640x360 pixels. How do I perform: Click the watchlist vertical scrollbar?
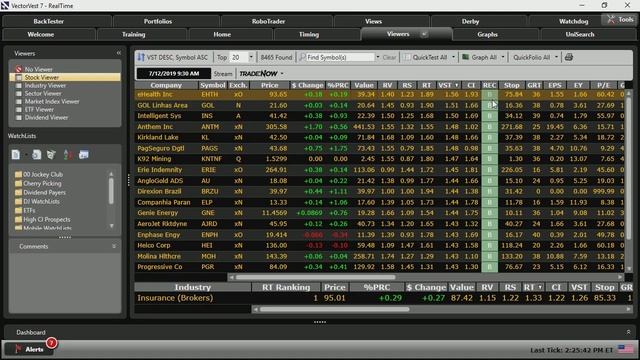pyautogui.click(x=111, y=190)
